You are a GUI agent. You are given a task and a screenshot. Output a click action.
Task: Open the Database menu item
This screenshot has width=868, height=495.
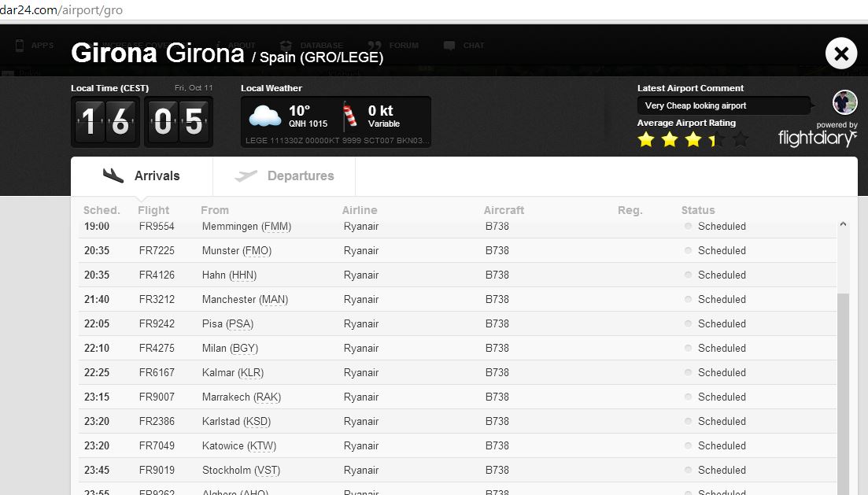(312, 46)
